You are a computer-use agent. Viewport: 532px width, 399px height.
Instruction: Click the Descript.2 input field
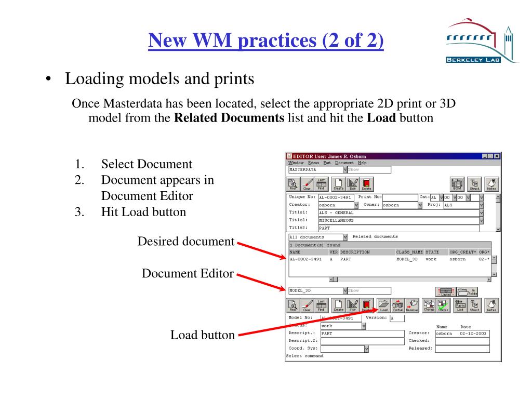pyautogui.click(x=362, y=341)
